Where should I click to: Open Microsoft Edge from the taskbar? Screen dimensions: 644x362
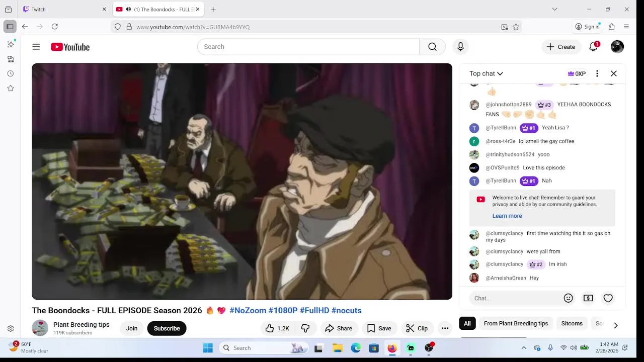coord(356,348)
